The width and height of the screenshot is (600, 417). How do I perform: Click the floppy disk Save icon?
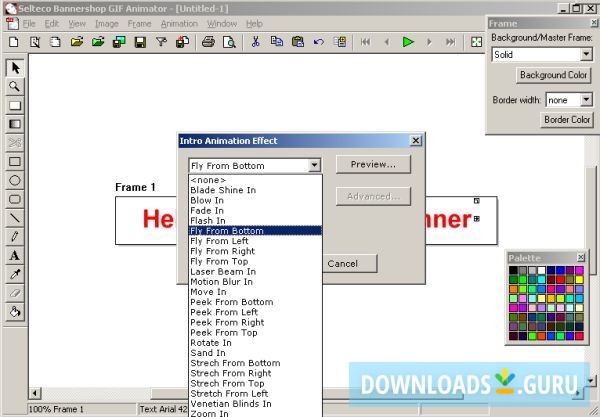point(140,42)
